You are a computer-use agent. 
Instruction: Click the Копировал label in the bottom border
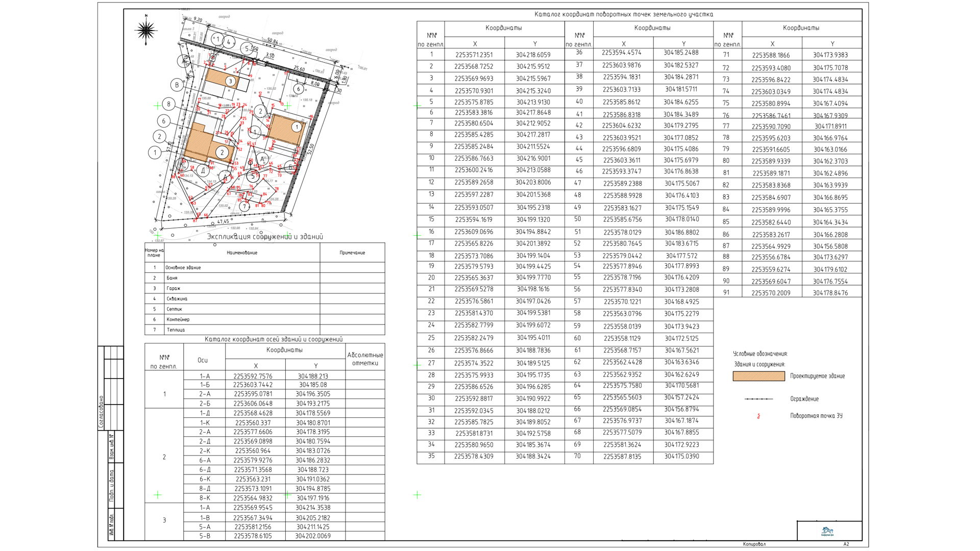click(x=754, y=544)
